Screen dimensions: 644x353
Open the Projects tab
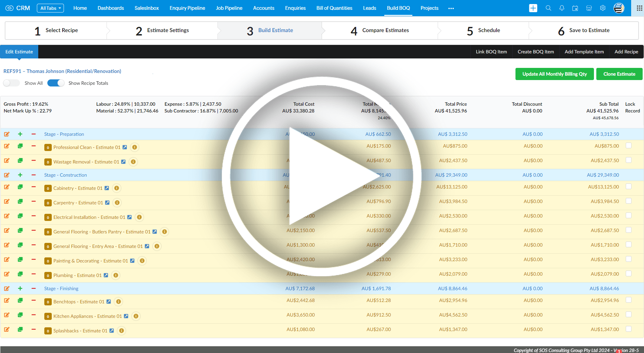pos(430,8)
